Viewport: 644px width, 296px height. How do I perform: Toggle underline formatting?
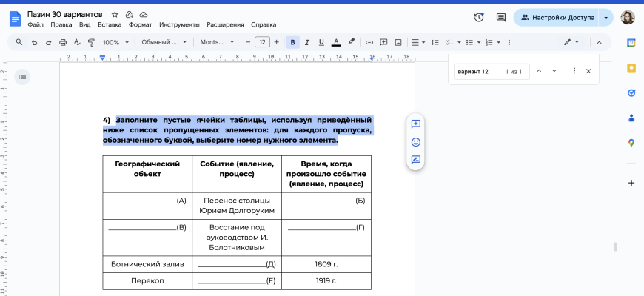(321, 42)
